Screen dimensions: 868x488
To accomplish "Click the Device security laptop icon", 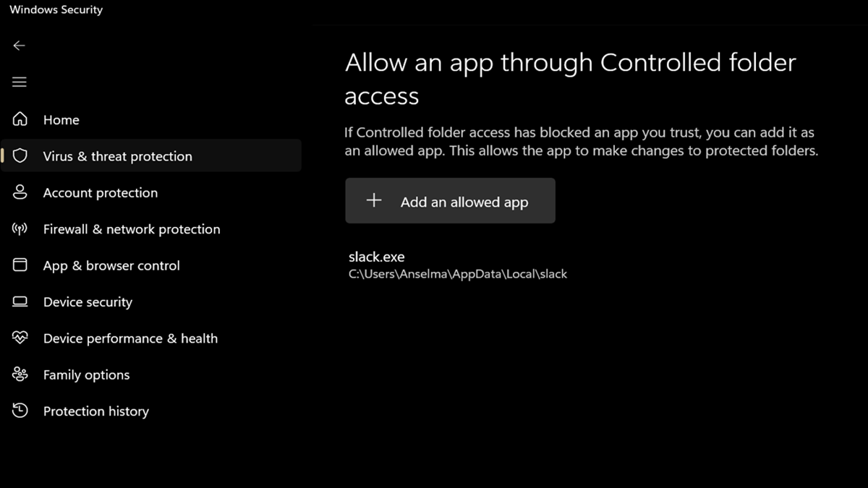I will [x=20, y=301].
